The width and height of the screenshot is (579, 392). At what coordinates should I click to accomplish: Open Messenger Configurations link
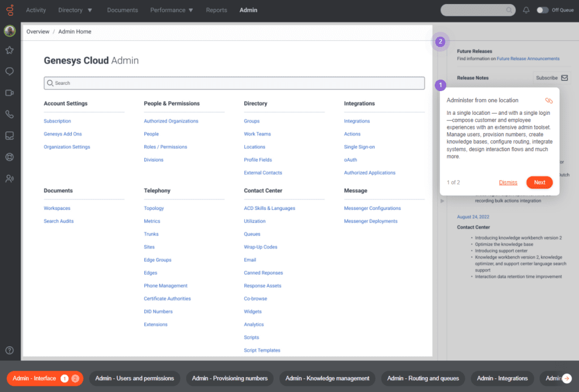tap(372, 208)
